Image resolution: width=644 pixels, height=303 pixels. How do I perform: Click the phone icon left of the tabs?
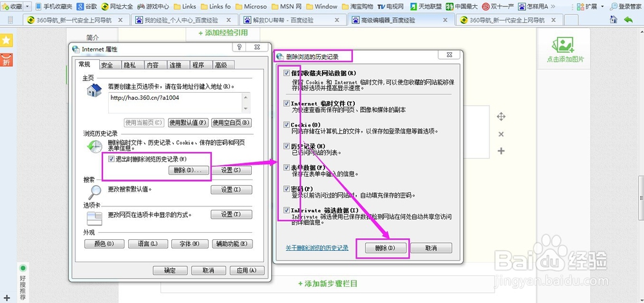(10, 20)
